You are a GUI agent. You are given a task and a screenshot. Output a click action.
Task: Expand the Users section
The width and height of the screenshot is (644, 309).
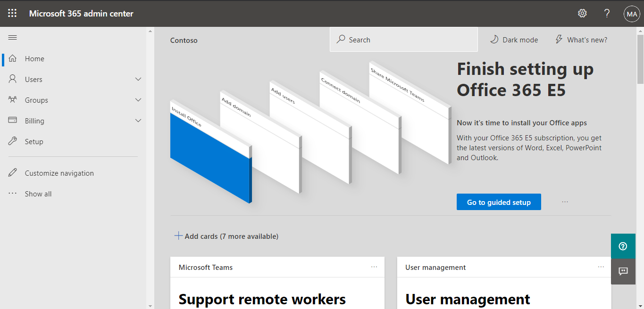(x=138, y=79)
